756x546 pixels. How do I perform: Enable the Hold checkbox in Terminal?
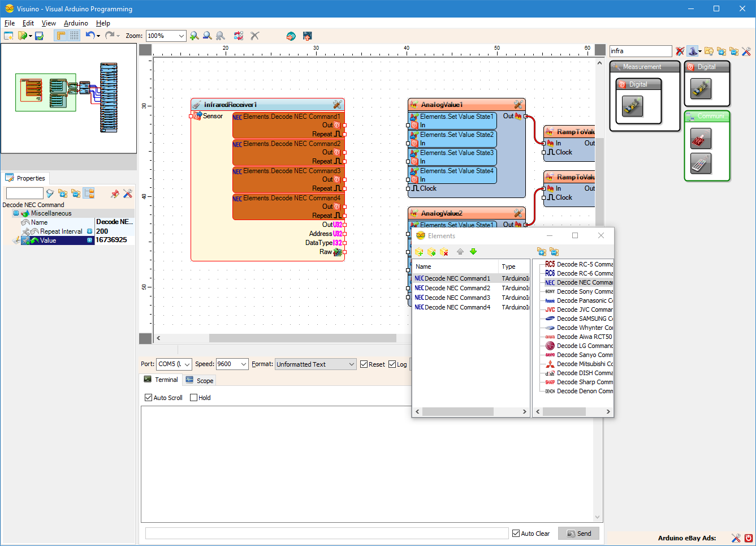tap(195, 397)
